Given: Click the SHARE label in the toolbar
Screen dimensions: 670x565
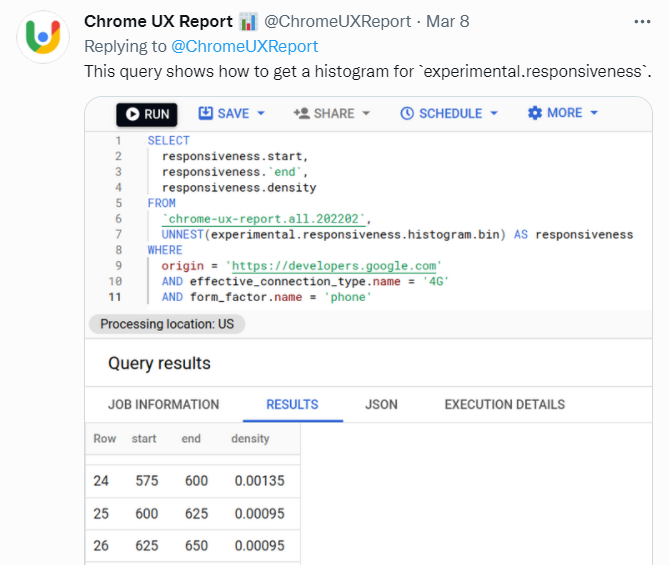Looking at the screenshot, I should click(334, 113).
